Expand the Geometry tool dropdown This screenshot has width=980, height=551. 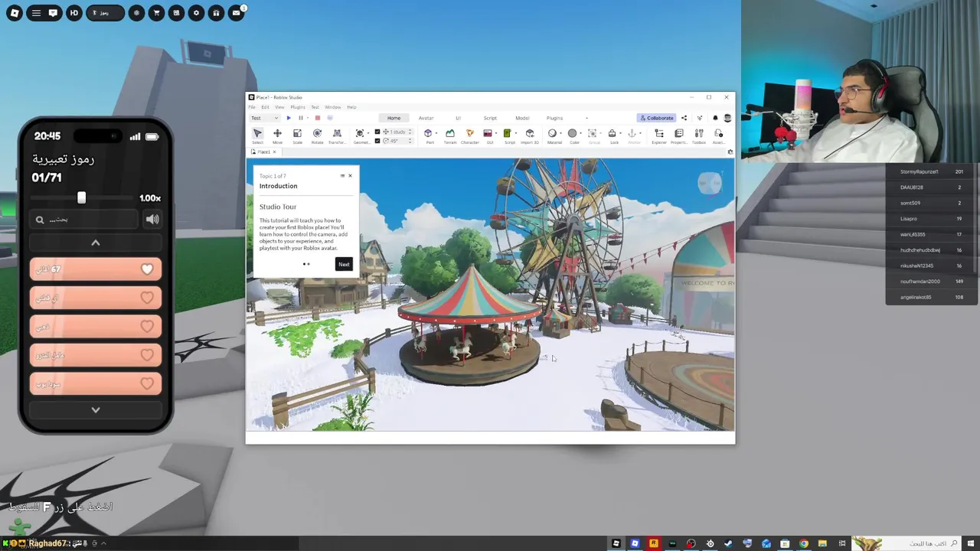pos(368,134)
